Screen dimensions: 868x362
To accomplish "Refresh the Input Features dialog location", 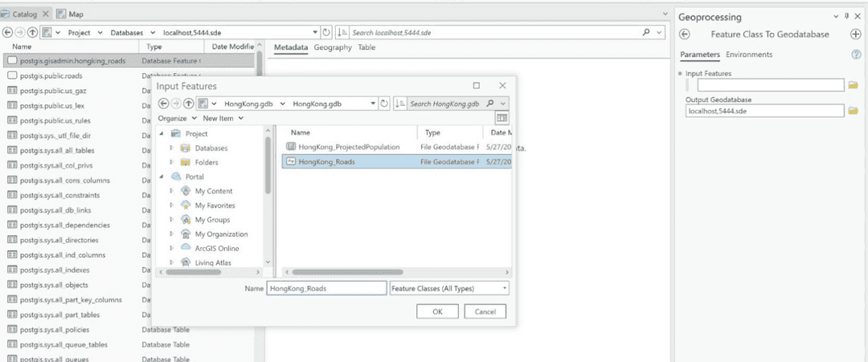I will [x=384, y=104].
